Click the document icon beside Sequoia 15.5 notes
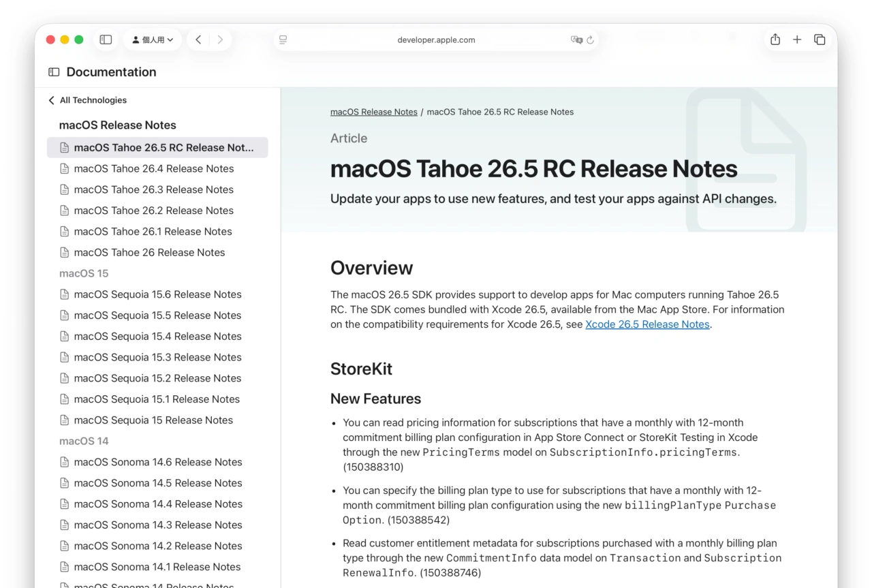This screenshot has height=588, width=872. coord(65,315)
